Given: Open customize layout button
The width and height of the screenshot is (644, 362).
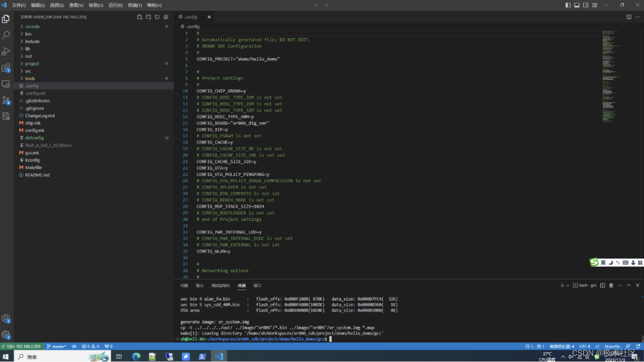Looking at the screenshot, I should pos(595,5).
